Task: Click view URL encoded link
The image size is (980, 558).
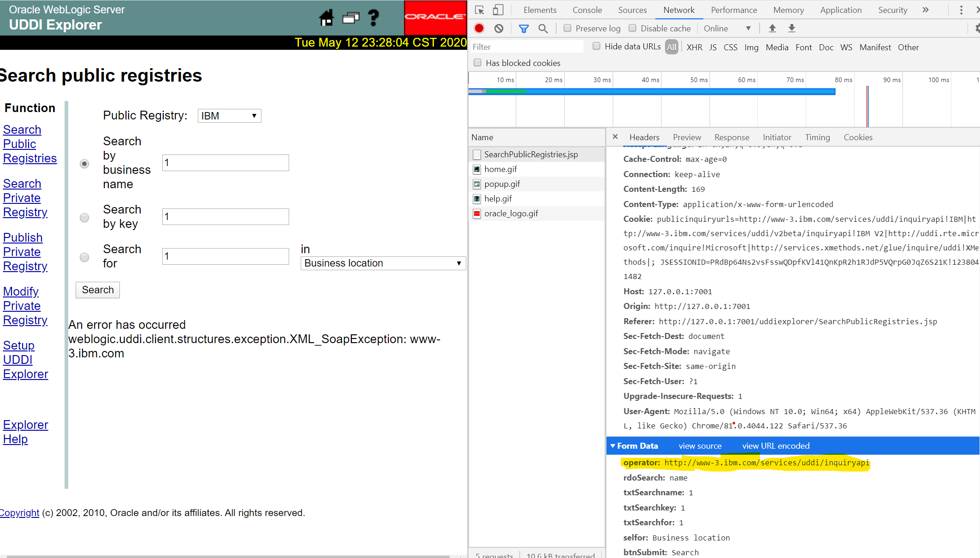Action: point(776,446)
